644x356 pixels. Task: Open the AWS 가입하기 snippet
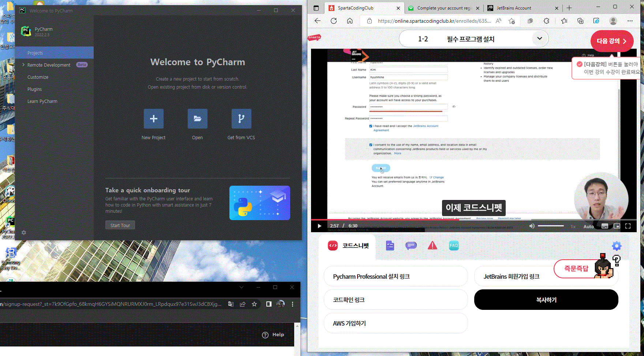(396, 323)
